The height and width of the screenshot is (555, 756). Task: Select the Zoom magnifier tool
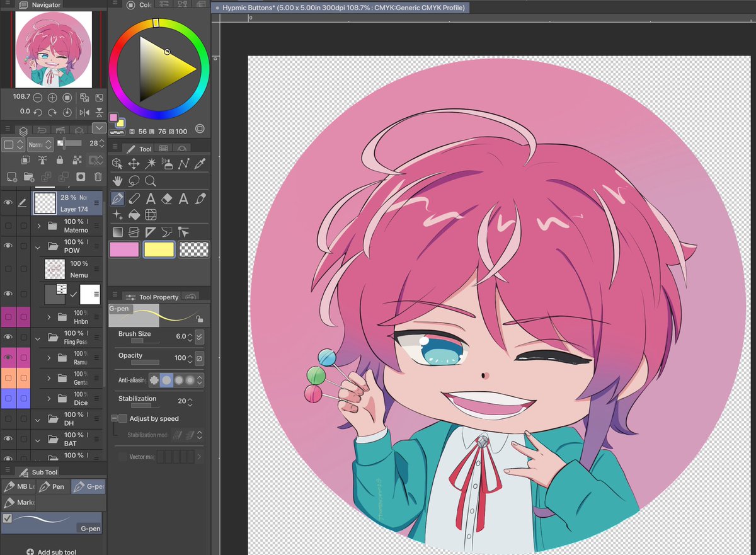pos(151,181)
